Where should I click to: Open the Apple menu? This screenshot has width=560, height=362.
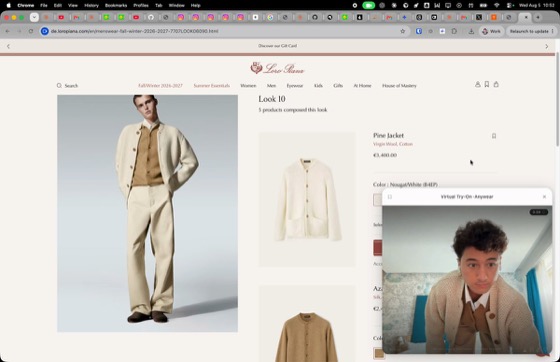coord(9,5)
